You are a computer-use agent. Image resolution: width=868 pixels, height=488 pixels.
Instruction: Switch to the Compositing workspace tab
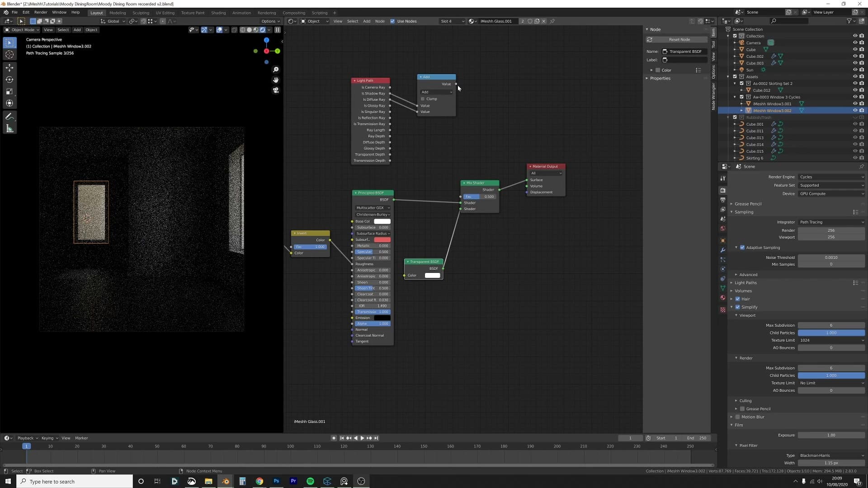point(294,13)
